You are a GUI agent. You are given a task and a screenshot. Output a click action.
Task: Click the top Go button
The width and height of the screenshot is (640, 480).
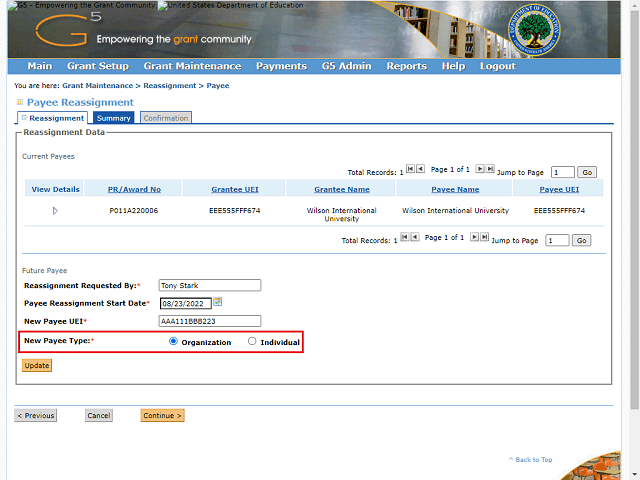[587, 172]
